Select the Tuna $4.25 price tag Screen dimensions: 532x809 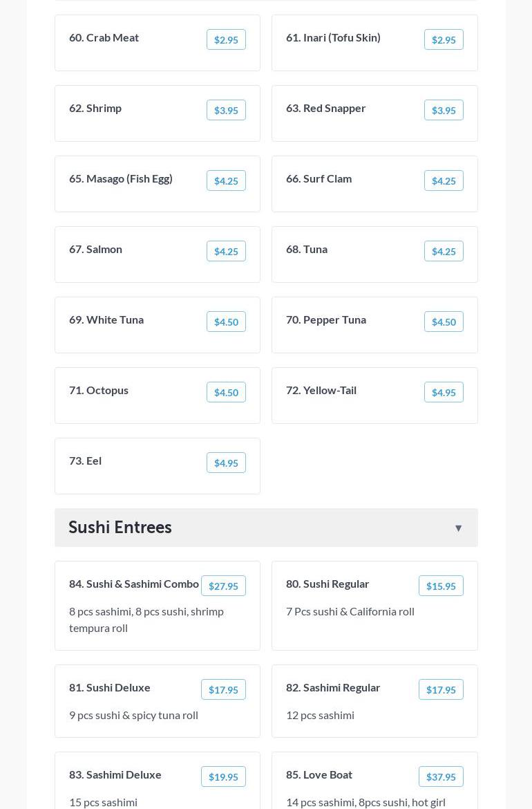pyautogui.click(x=444, y=252)
